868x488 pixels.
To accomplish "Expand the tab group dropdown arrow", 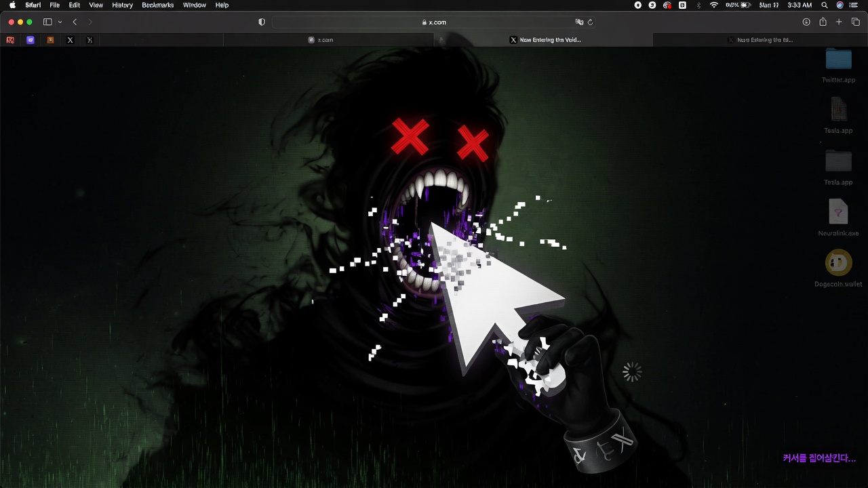I will point(60,22).
